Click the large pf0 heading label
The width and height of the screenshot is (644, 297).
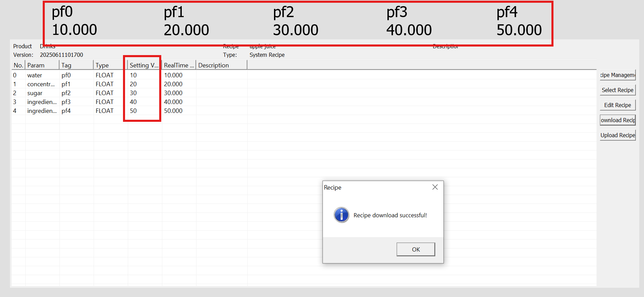[62, 12]
